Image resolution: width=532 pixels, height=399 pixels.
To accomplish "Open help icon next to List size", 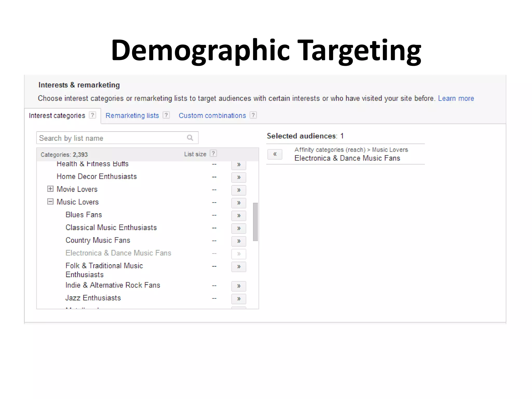I will (x=213, y=154).
